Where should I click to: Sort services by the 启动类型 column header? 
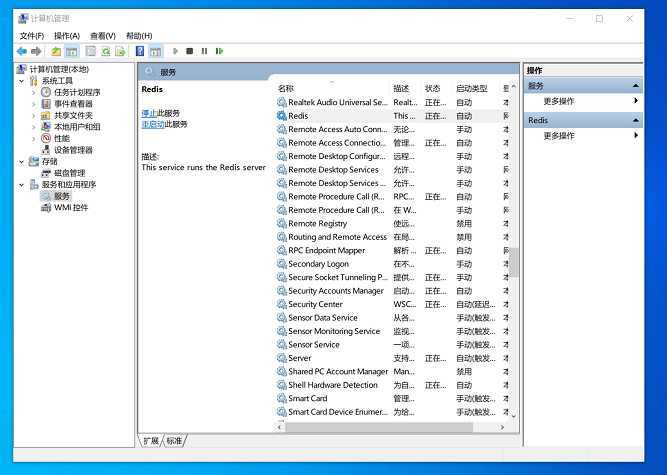[x=471, y=88]
